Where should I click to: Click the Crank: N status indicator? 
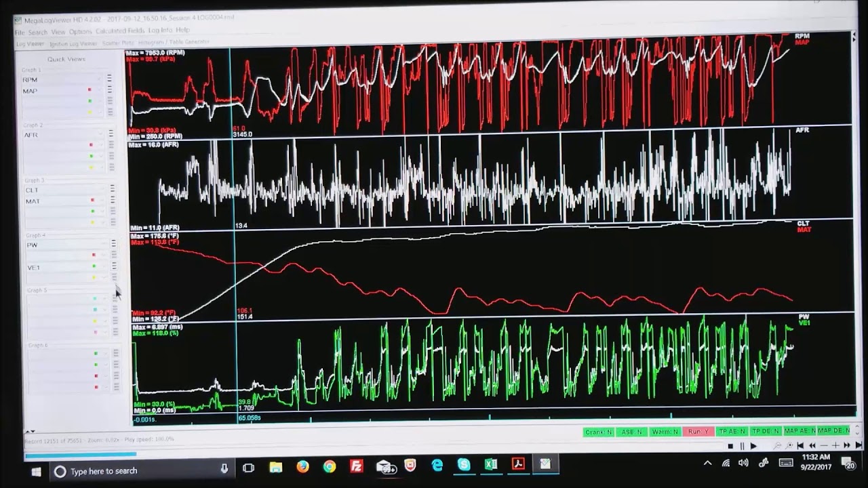click(x=599, y=432)
